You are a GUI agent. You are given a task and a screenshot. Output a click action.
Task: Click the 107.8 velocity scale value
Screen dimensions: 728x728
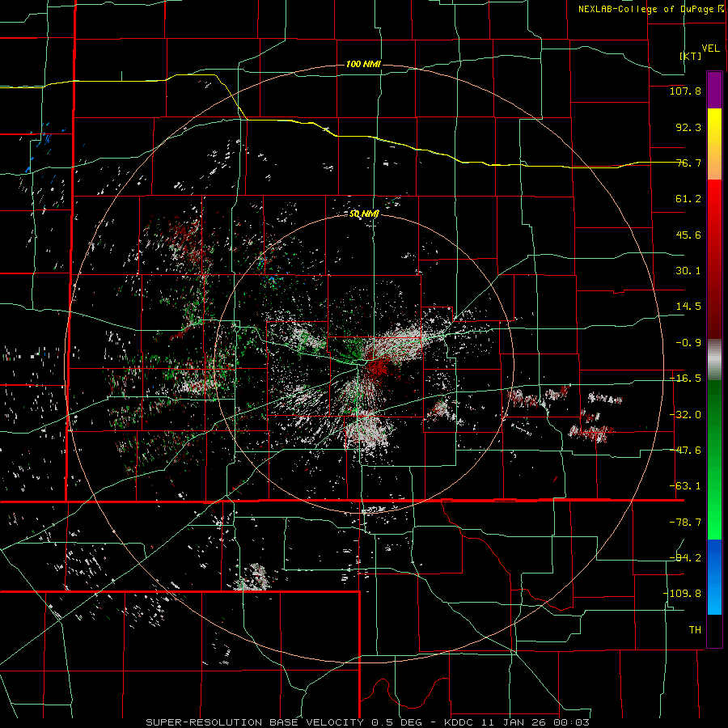tap(685, 91)
